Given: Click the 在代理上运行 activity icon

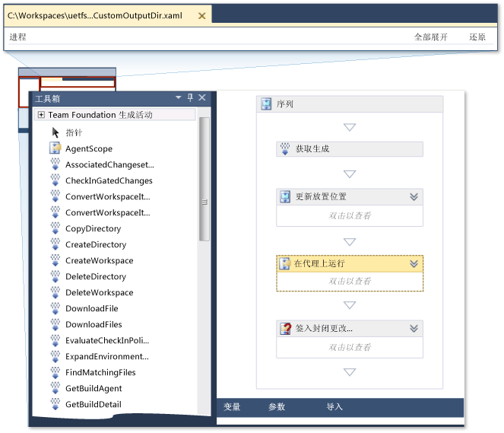Looking at the screenshot, I should coord(285,263).
